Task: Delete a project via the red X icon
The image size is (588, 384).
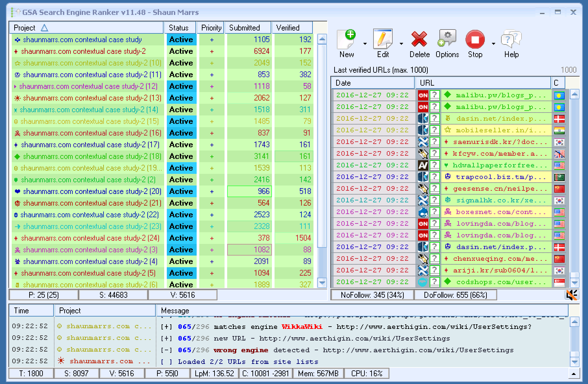Action: (x=419, y=42)
